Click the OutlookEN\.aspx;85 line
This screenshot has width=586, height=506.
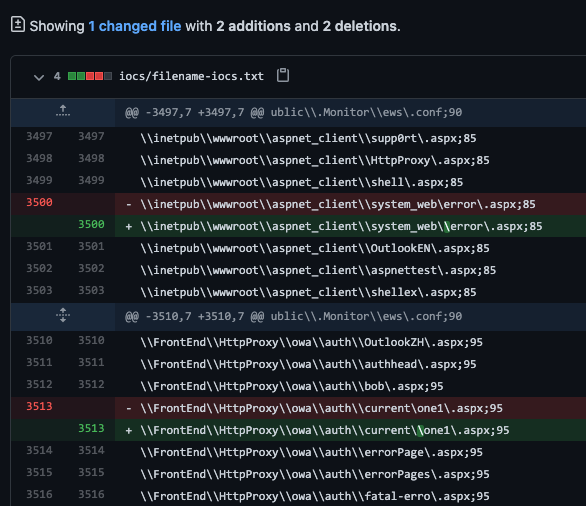pyautogui.click(x=315, y=249)
